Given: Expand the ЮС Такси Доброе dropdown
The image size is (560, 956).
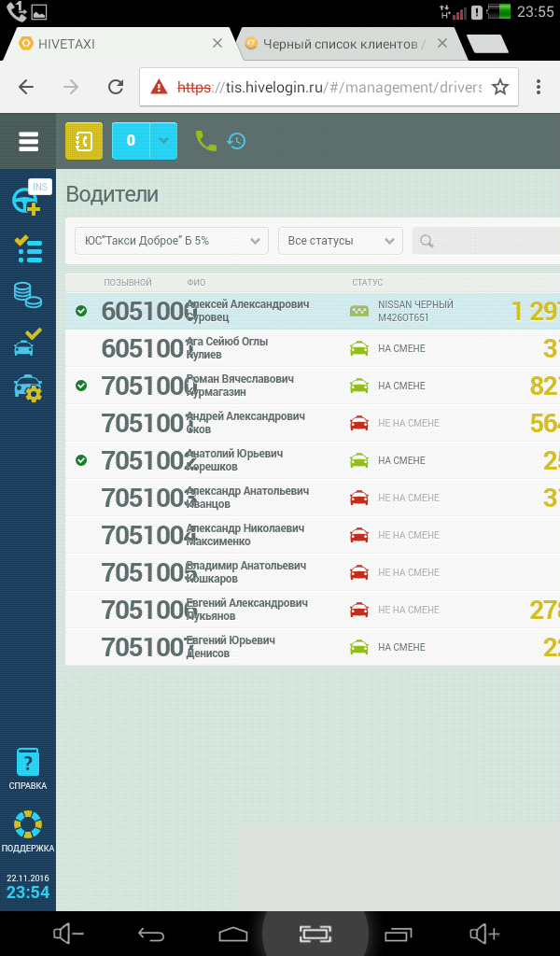Looking at the screenshot, I should pos(171,241).
